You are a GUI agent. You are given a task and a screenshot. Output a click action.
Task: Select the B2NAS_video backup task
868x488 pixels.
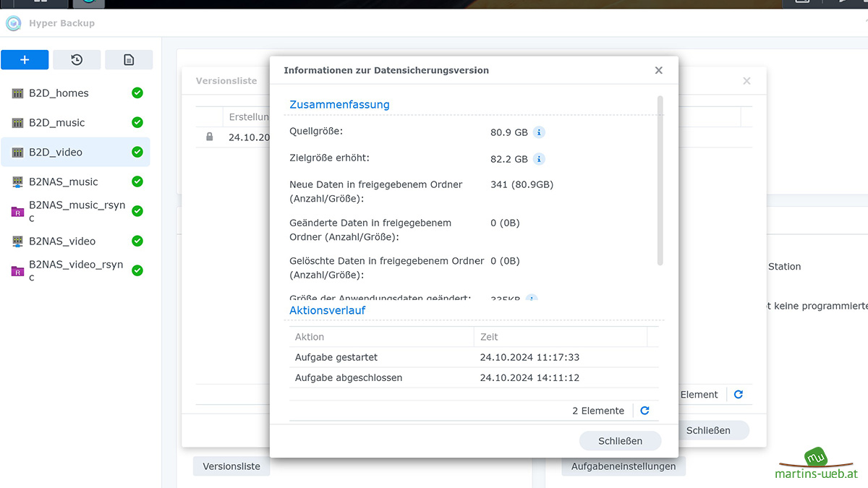[x=75, y=241]
